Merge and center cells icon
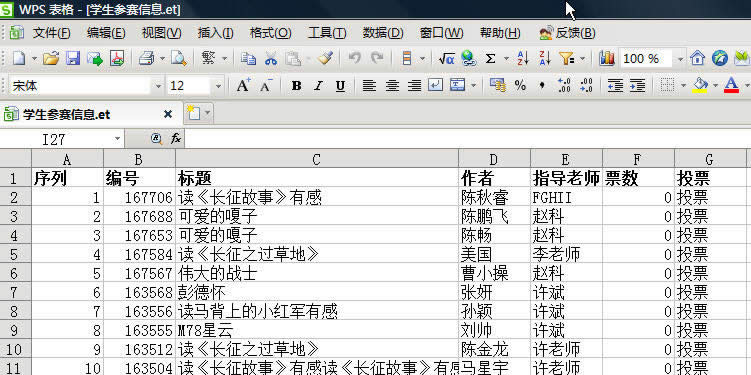Screen dimensions: 751x375 pyautogui.click(x=458, y=86)
